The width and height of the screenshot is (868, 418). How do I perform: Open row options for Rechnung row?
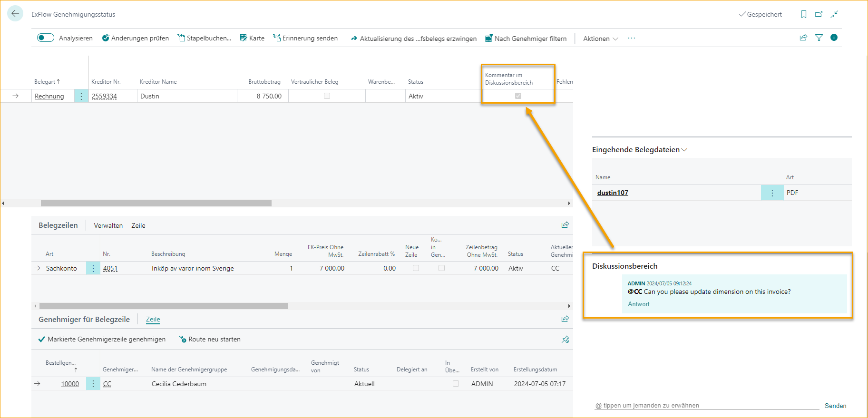pyautogui.click(x=81, y=96)
